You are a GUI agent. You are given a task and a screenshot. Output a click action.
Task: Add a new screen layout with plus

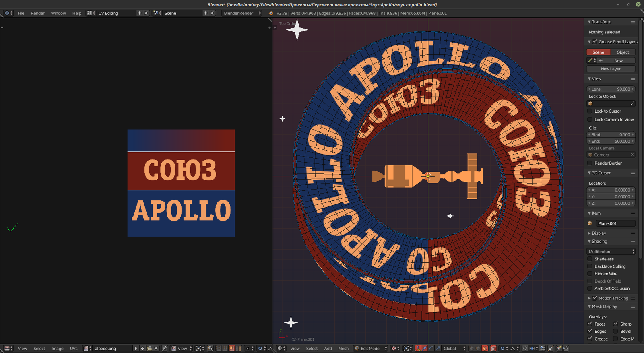coord(139,13)
